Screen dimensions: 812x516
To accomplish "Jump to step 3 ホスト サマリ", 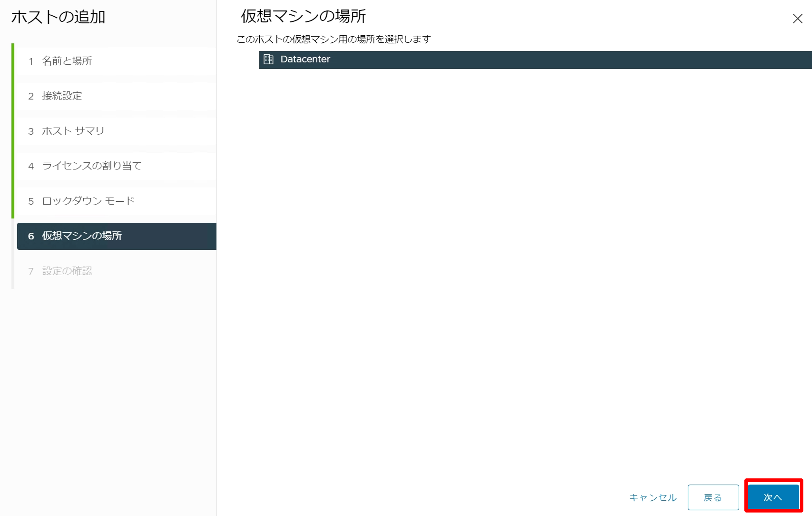I will pyautogui.click(x=73, y=131).
